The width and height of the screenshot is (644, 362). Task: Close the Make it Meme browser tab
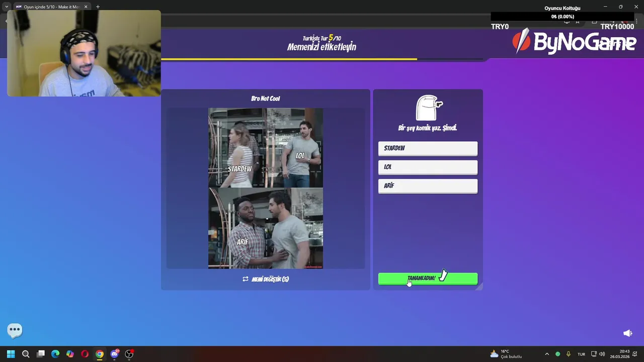click(x=86, y=7)
